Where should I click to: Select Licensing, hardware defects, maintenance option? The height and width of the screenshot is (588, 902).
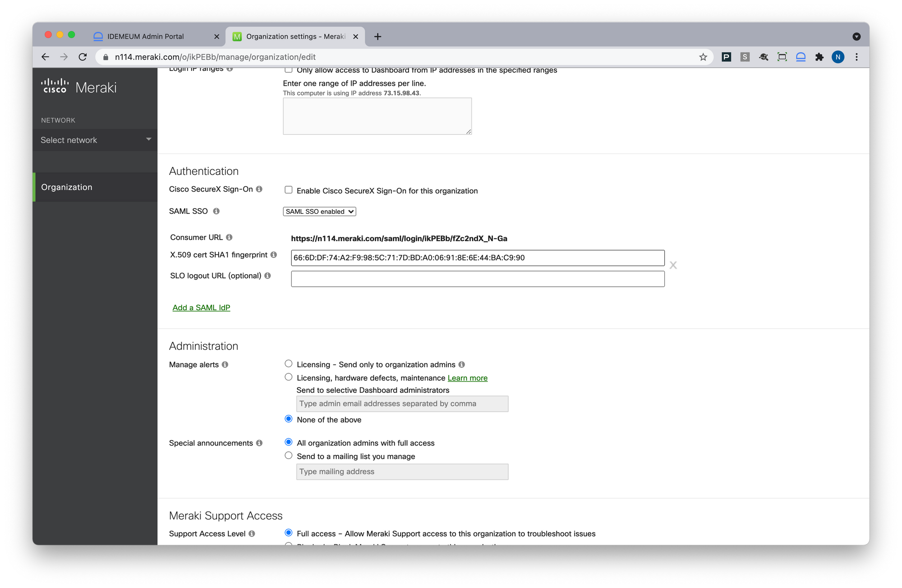click(x=288, y=377)
